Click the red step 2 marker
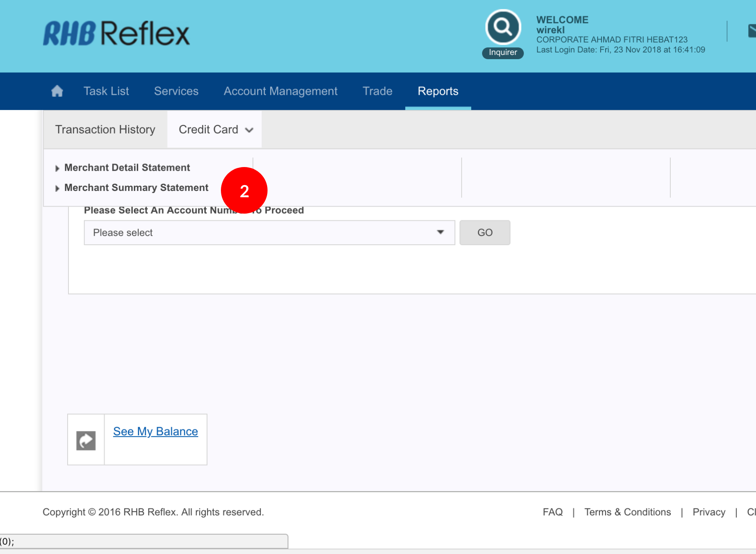Image resolution: width=756 pixels, height=554 pixels. [x=244, y=191]
